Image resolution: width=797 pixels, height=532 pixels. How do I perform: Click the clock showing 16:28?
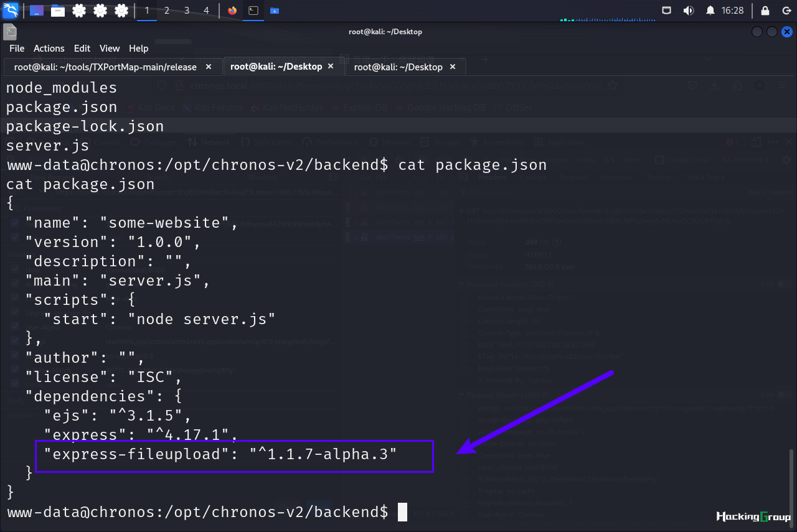tap(733, 11)
